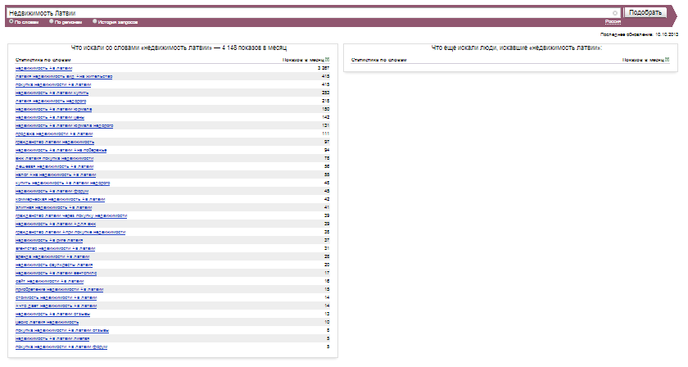Select the 'По регионам' radio button
This screenshot has height=367, width=688.
51,22
